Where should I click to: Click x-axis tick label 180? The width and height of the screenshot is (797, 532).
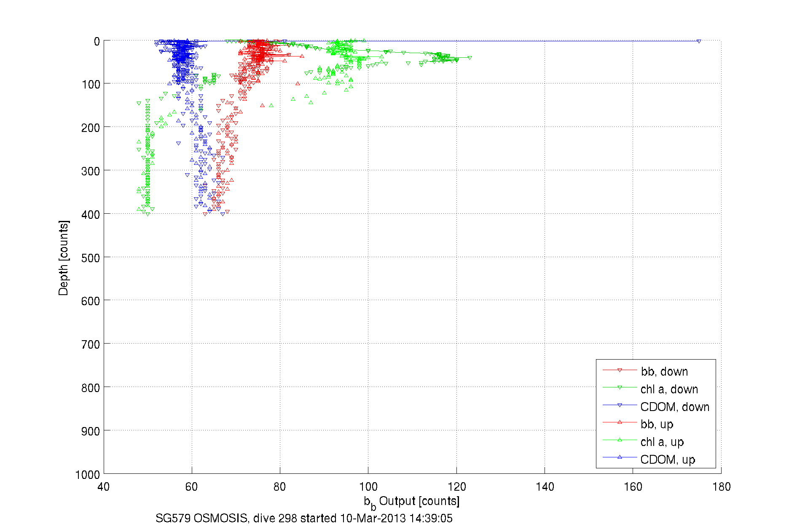[721, 487]
